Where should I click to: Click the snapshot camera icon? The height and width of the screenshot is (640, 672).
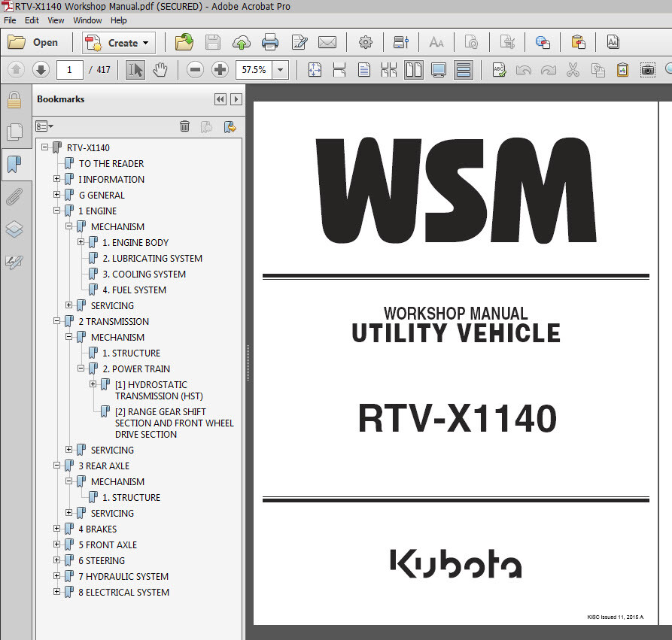coord(648,70)
